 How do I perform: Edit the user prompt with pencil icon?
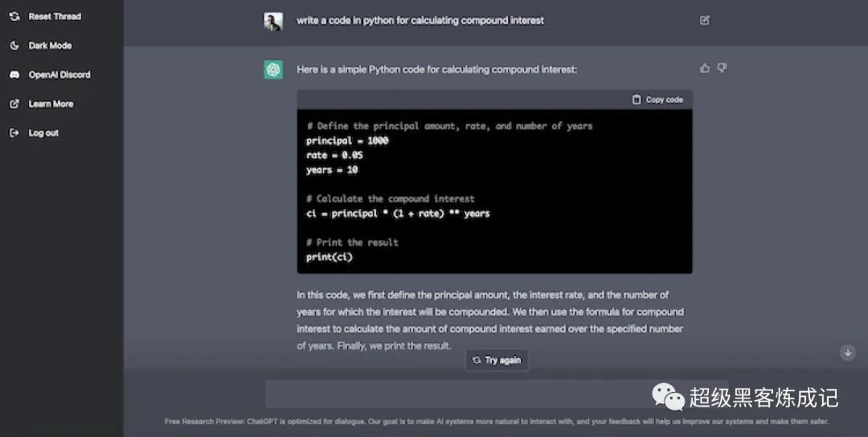pyautogui.click(x=705, y=20)
